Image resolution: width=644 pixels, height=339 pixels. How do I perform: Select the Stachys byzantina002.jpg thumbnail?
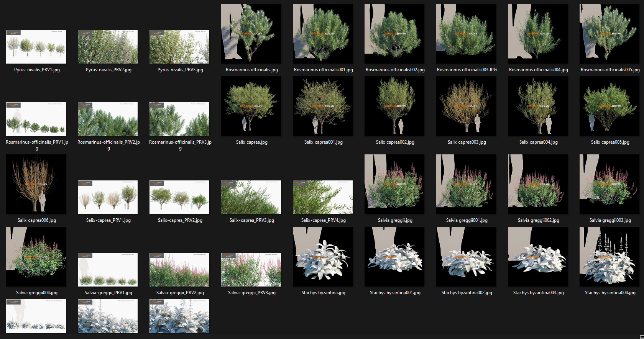(x=466, y=257)
